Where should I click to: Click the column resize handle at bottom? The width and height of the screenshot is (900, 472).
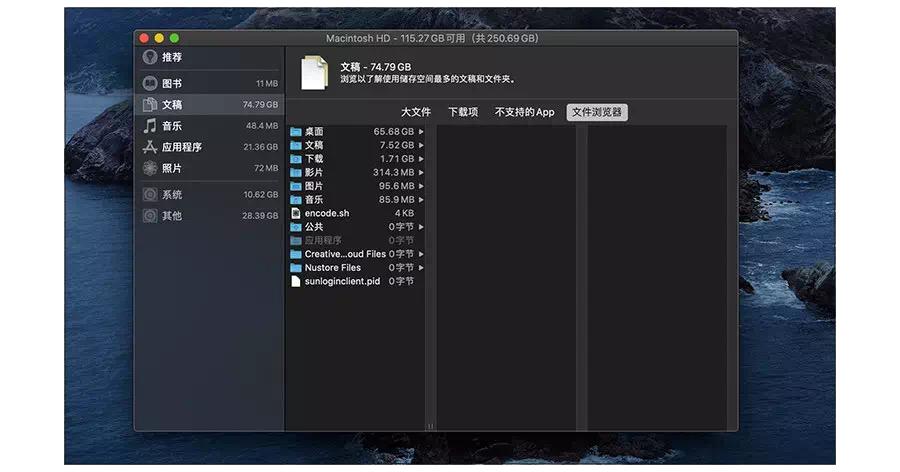[430, 427]
